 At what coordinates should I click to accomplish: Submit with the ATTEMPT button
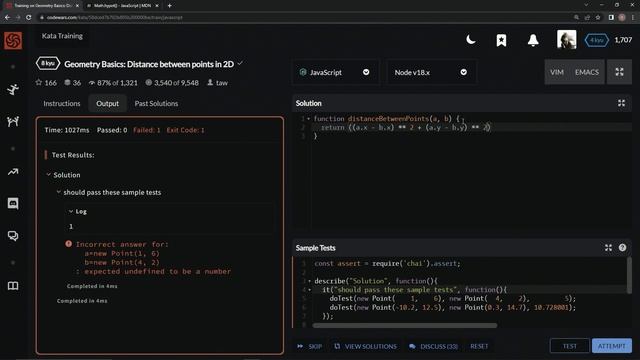[611, 346]
